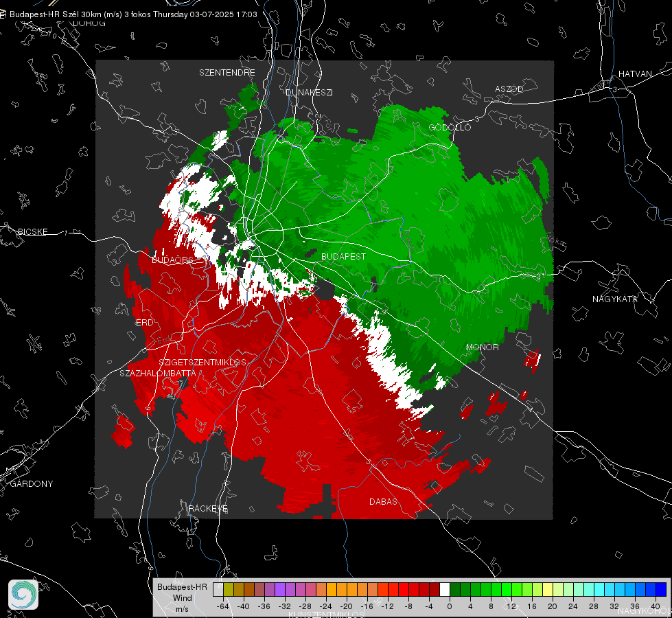
Task: Click the 24 value on the wind scale
Action: coord(573,606)
